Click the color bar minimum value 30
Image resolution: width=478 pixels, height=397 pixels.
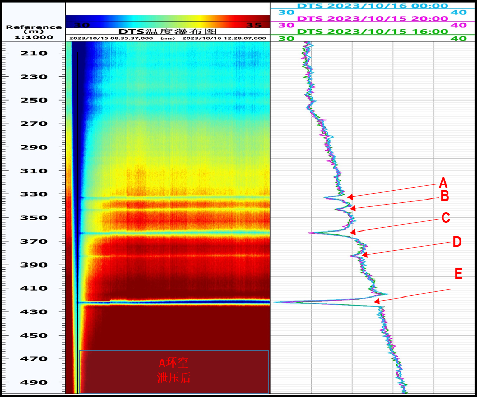click(x=82, y=25)
